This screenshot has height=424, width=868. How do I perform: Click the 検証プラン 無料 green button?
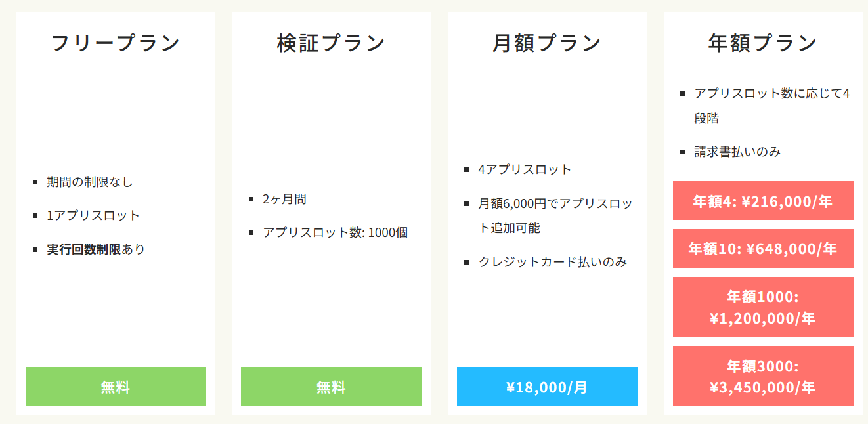[332, 387]
